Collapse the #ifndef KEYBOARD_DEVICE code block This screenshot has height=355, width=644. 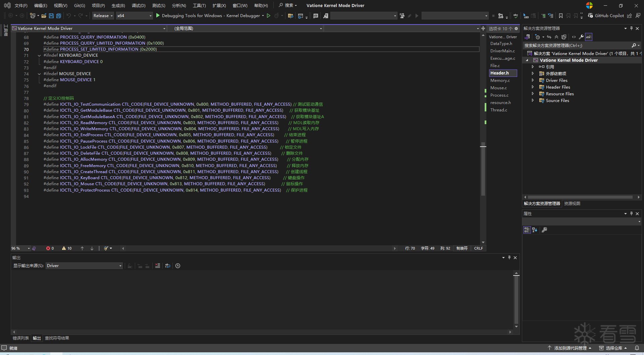pos(39,56)
